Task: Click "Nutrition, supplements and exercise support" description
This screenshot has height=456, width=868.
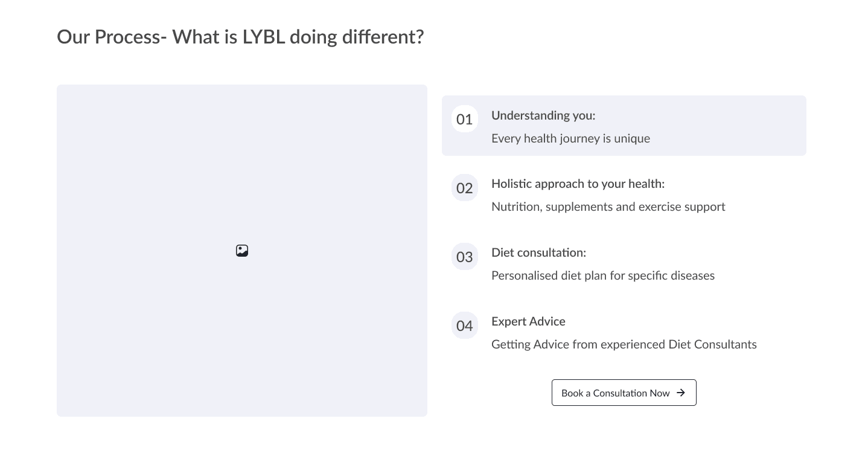Action: pyautogui.click(x=608, y=207)
